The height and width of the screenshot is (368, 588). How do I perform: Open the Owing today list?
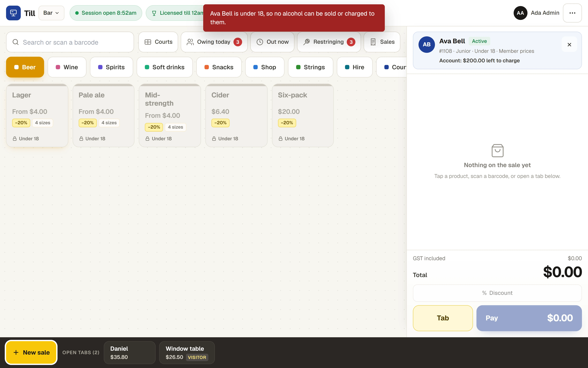[x=214, y=42]
